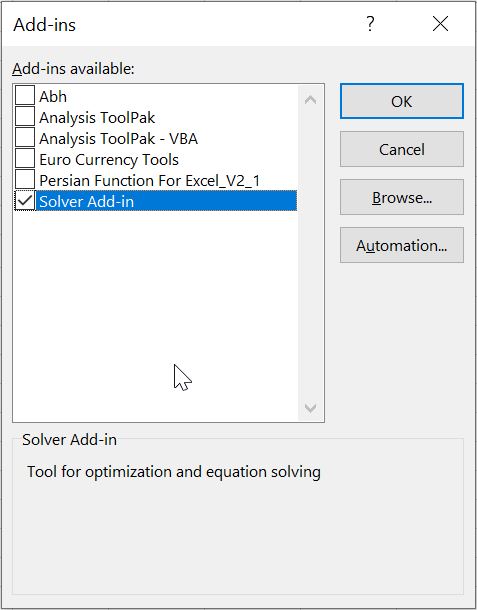Toggle Persian Function For Excel_V2_1 checkbox
Image resolution: width=477 pixels, height=610 pixels.
25,180
